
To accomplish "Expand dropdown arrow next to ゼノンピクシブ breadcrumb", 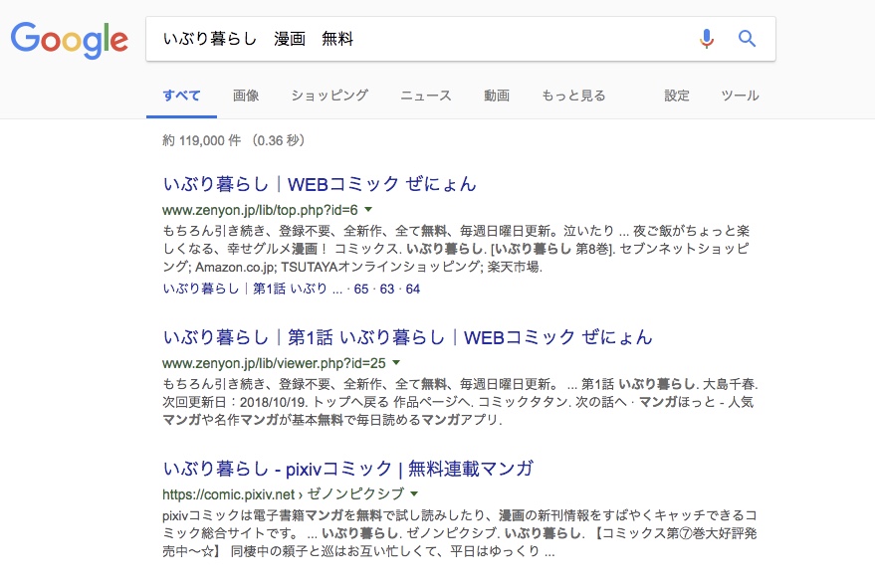I will tap(414, 493).
